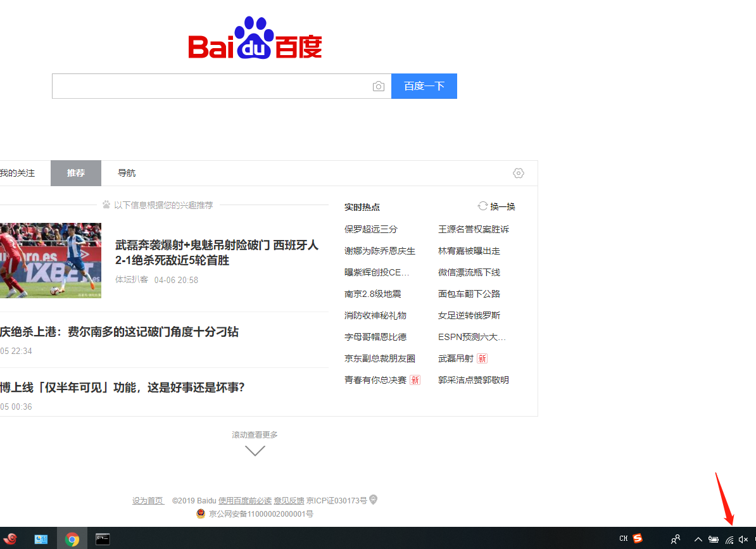Open the 使用百度前必读 link

tap(245, 501)
